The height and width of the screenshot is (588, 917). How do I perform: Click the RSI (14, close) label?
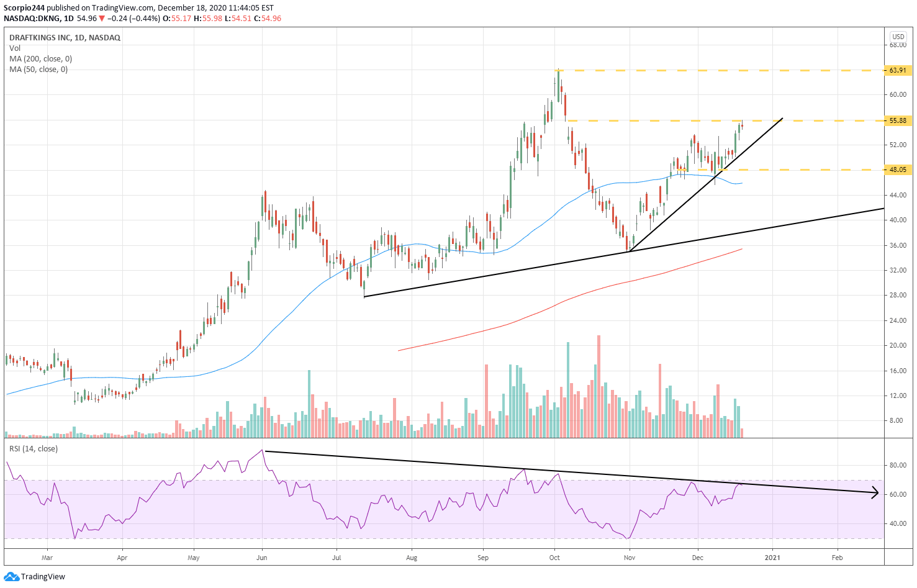tap(33, 449)
